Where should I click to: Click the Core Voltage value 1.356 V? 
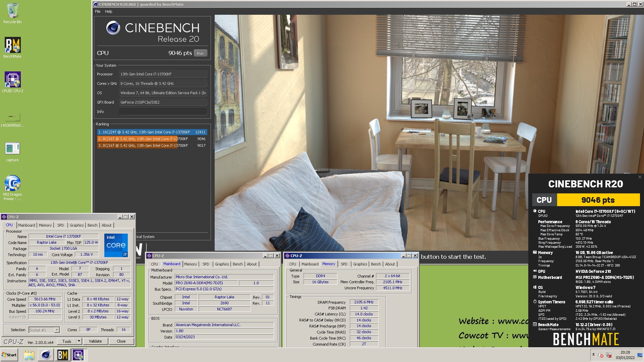click(x=87, y=255)
